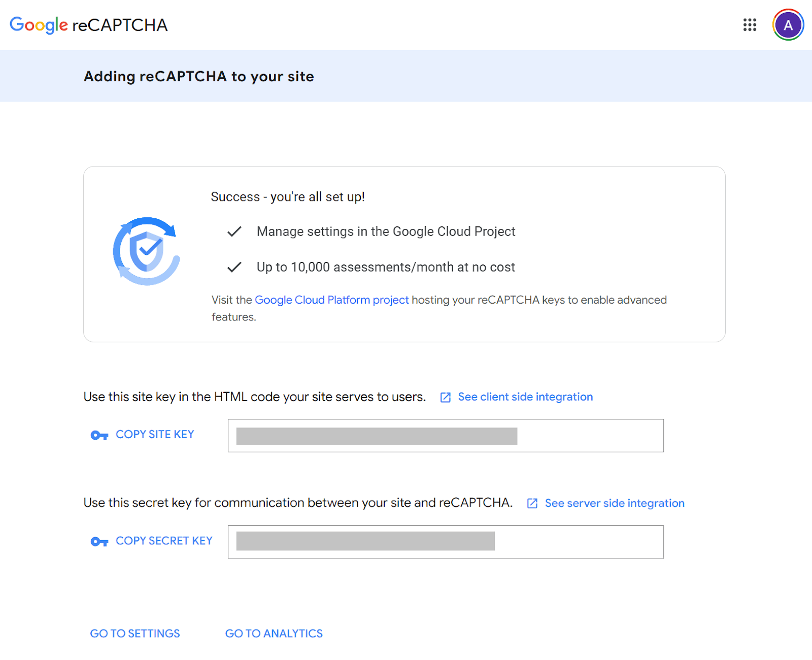Viewport: 812px width, 660px height.
Task: Open See server side integration link
Action: tap(615, 503)
